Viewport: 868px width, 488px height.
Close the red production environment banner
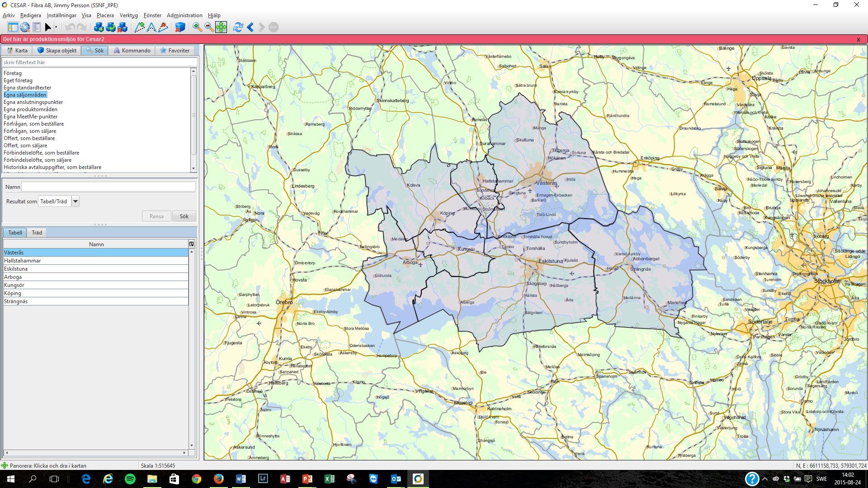click(859, 39)
